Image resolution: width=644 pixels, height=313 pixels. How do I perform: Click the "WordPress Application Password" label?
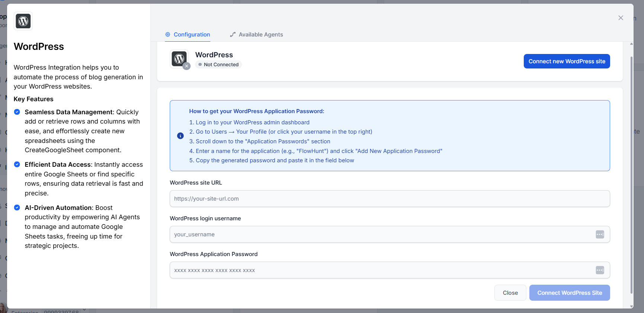pyautogui.click(x=214, y=254)
